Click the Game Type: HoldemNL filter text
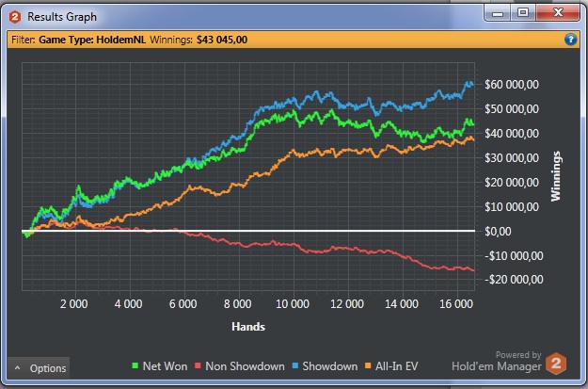Viewport: 588px width, 389px height. pyautogui.click(x=92, y=40)
